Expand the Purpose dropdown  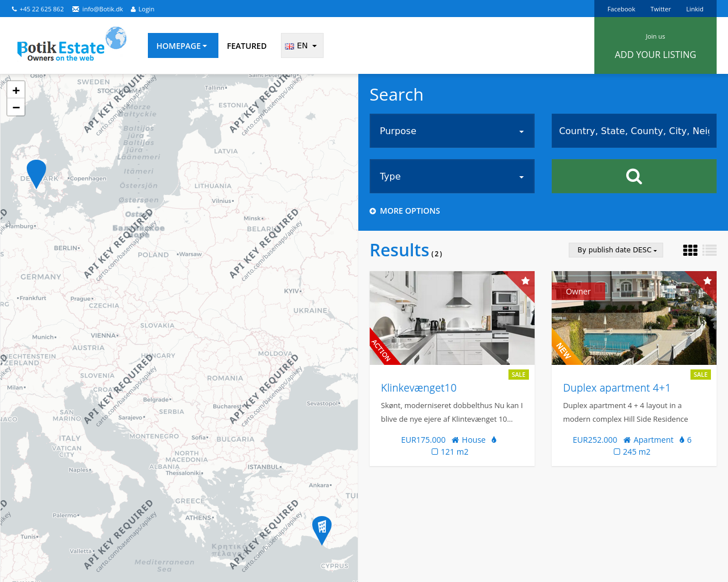click(452, 131)
